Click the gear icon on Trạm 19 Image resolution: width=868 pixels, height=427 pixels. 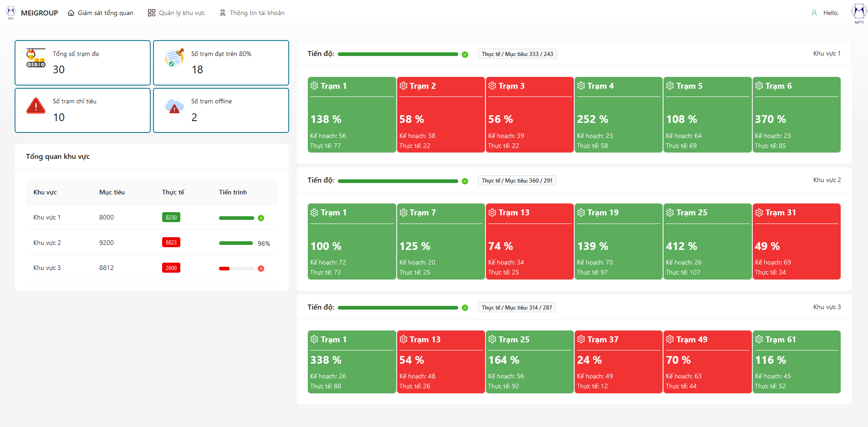click(x=581, y=213)
